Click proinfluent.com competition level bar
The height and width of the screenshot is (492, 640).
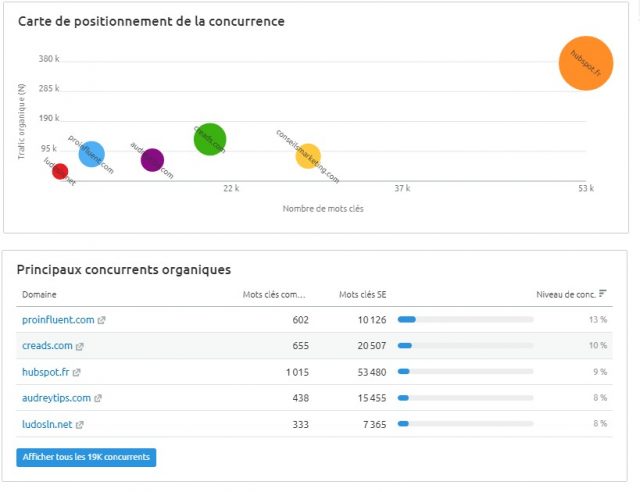pos(465,319)
